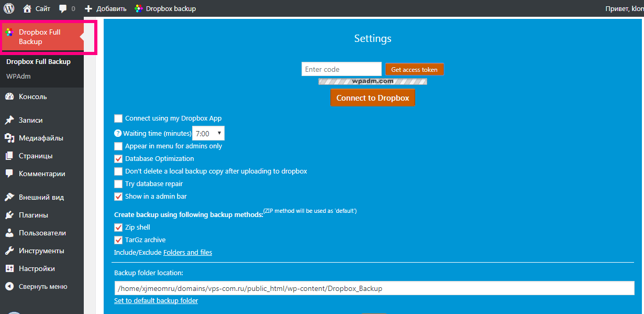The image size is (644, 314).
Task: Focus the Enter code input field
Action: (341, 69)
